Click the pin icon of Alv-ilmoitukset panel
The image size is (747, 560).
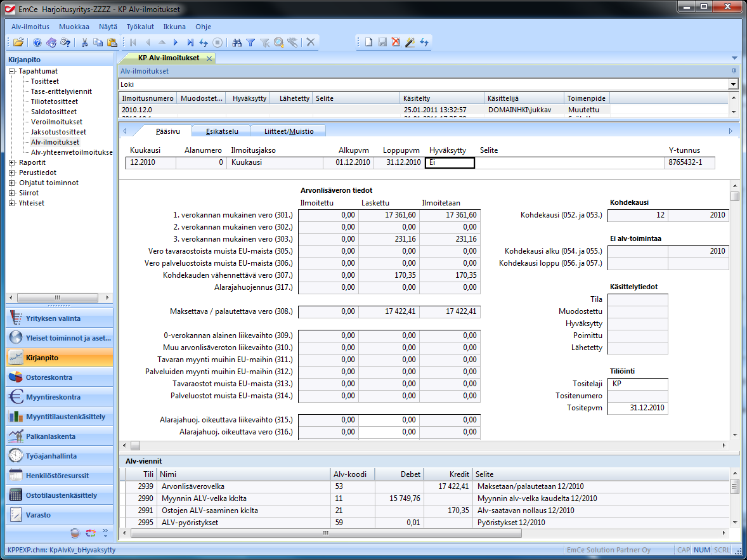pyautogui.click(x=734, y=71)
